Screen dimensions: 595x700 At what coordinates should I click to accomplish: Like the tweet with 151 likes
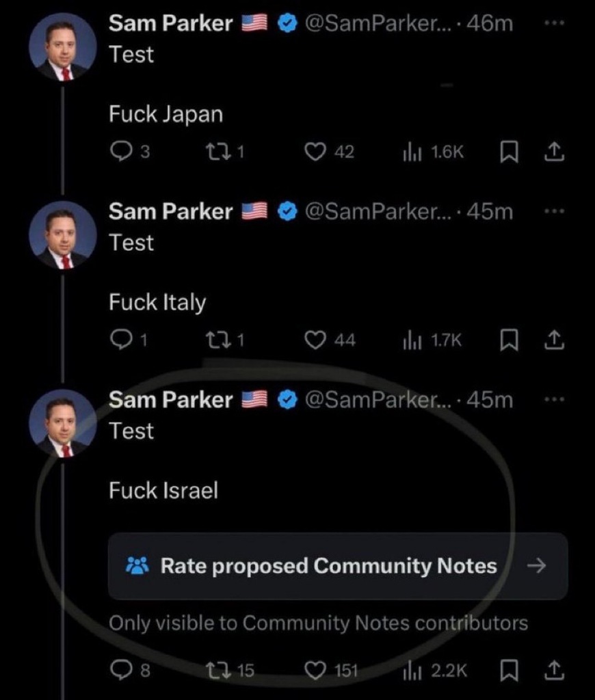point(315,671)
